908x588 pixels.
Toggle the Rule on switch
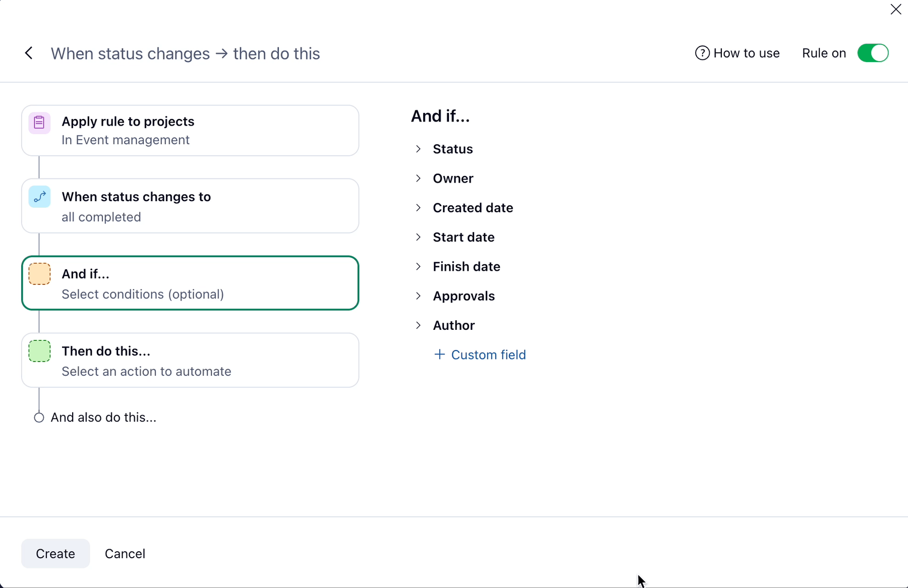[873, 53]
